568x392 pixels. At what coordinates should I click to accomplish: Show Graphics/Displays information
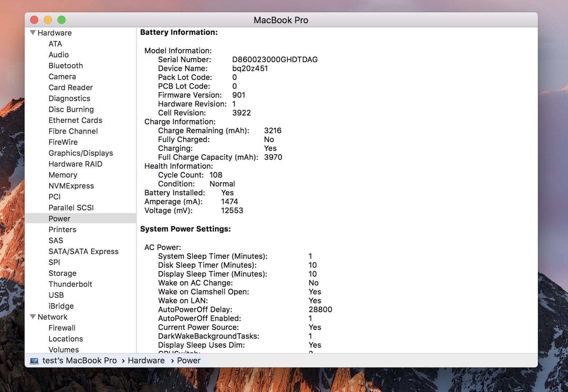point(81,153)
